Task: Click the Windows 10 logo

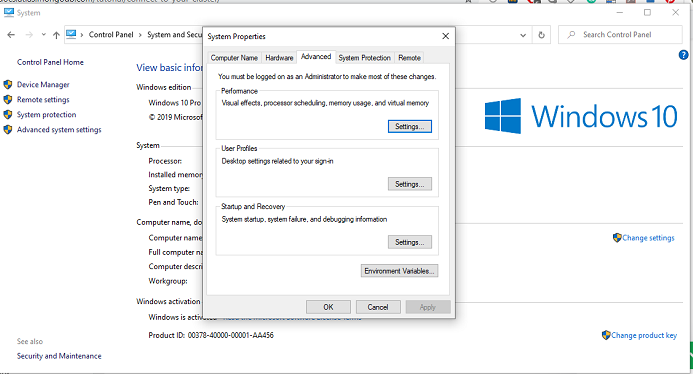Action: click(581, 116)
